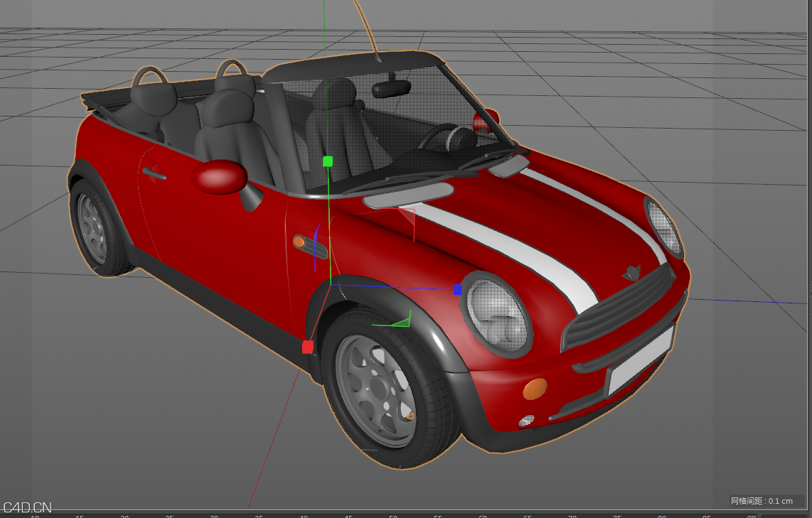Select the far headlight beside the hood badge
This screenshot has width=812, height=518.
pos(665,227)
